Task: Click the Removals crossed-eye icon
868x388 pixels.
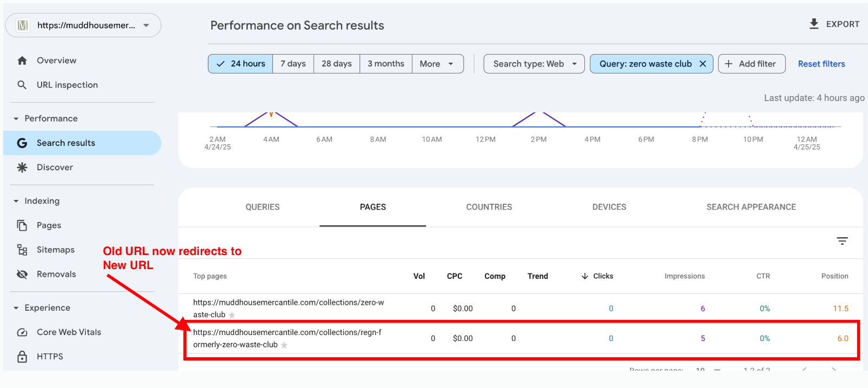Action: [22, 274]
